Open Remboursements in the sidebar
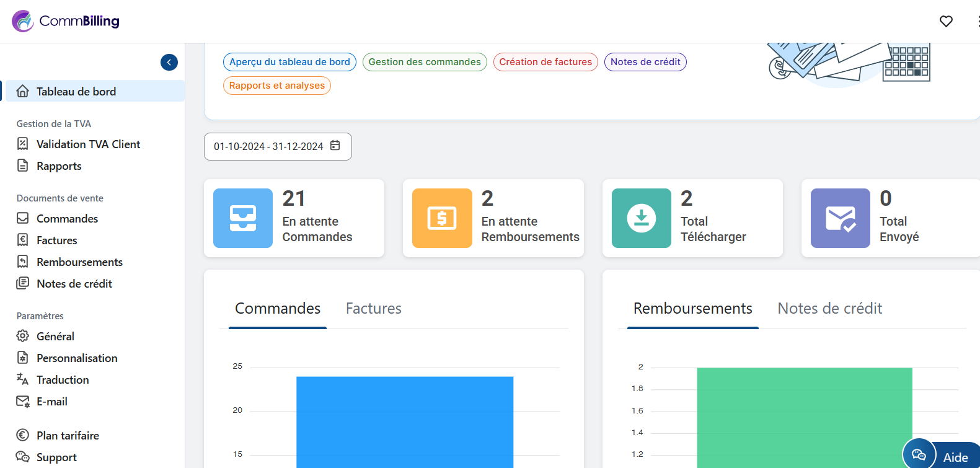The image size is (980, 468). [x=79, y=262]
